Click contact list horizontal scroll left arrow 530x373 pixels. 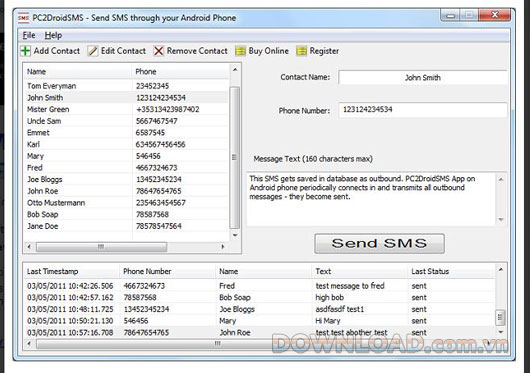click(x=29, y=247)
